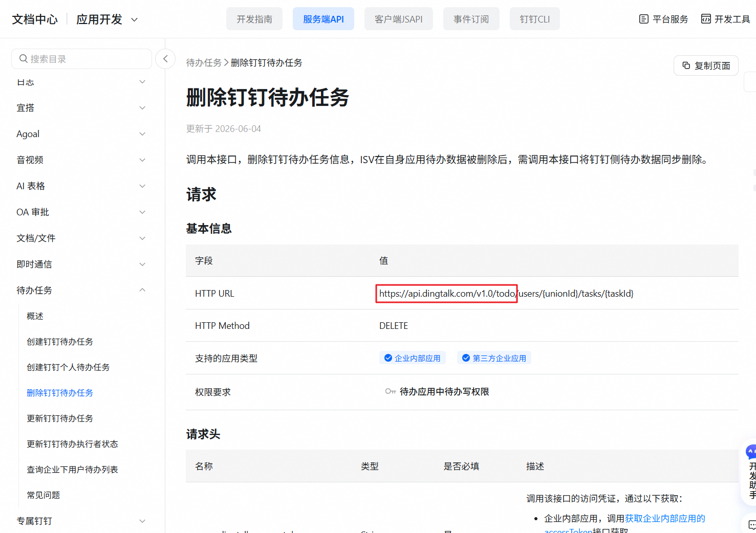The width and height of the screenshot is (756, 533).
Task: Expand the 文档/文件 section chevron
Action: click(142, 238)
